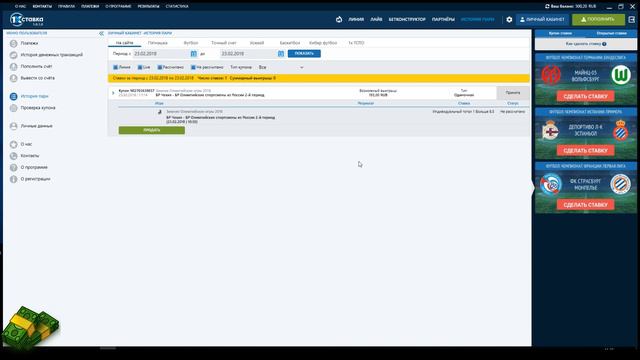Click the История денежных транзакций sidebar icon
Viewport: 640px width, 360px height.
tap(13, 55)
